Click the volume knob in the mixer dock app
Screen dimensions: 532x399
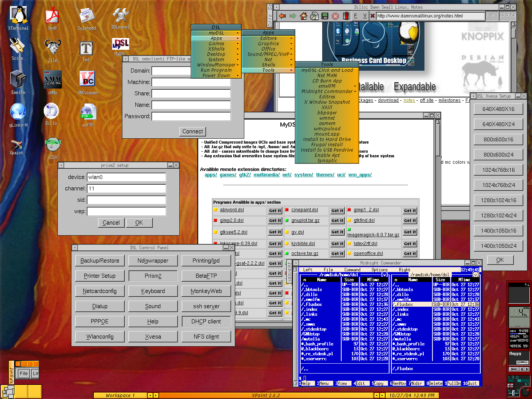[526, 392]
